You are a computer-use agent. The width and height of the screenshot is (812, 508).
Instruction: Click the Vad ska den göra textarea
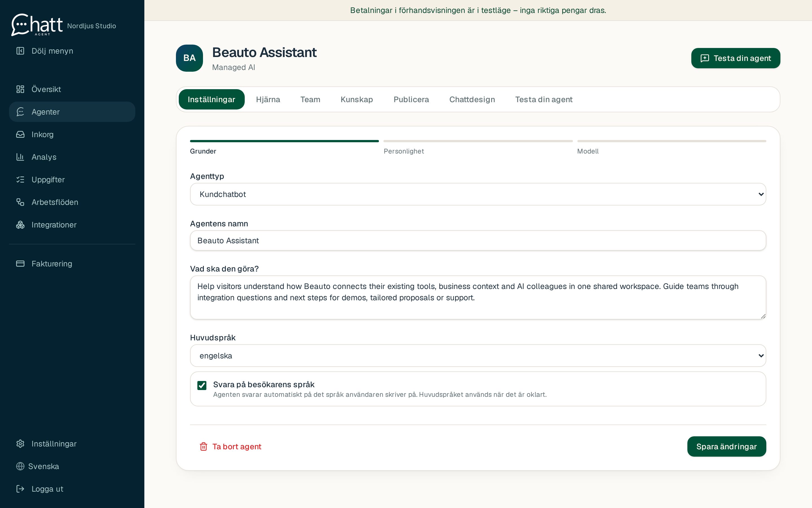pos(478,297)
